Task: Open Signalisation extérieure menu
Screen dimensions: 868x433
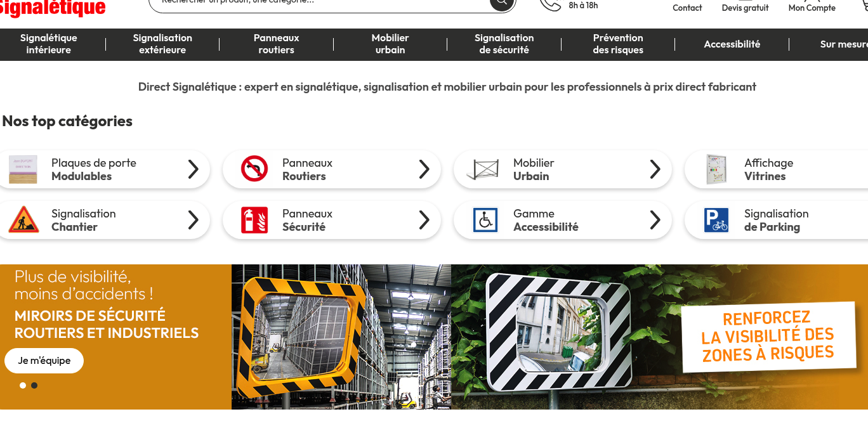Action: pyautogui.click(x=162, y=44)
